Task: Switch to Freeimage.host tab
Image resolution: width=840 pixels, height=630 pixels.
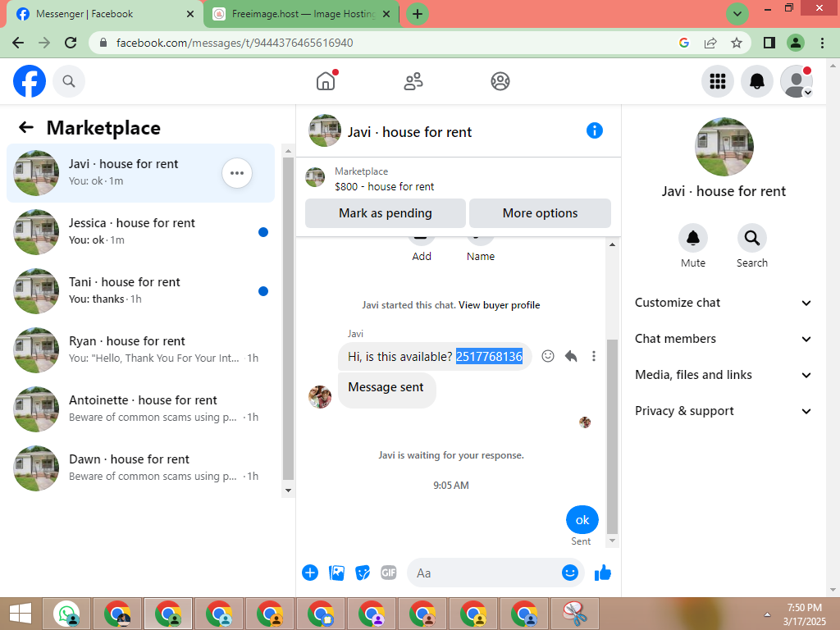Action: point(302,14)
